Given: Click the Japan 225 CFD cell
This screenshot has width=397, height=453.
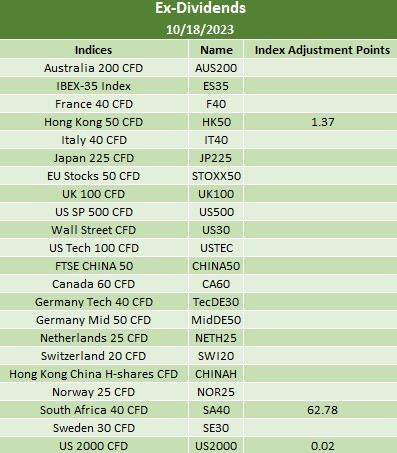Looking at the screenshot, I should (x=94, y=158).
